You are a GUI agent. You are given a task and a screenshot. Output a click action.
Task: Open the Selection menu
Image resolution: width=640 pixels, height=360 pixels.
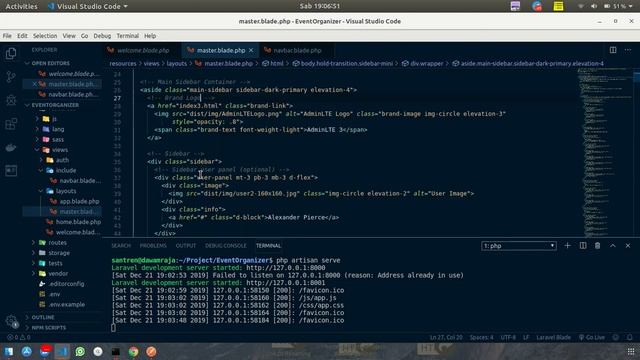pyautogui.click(x=45, y=36)
